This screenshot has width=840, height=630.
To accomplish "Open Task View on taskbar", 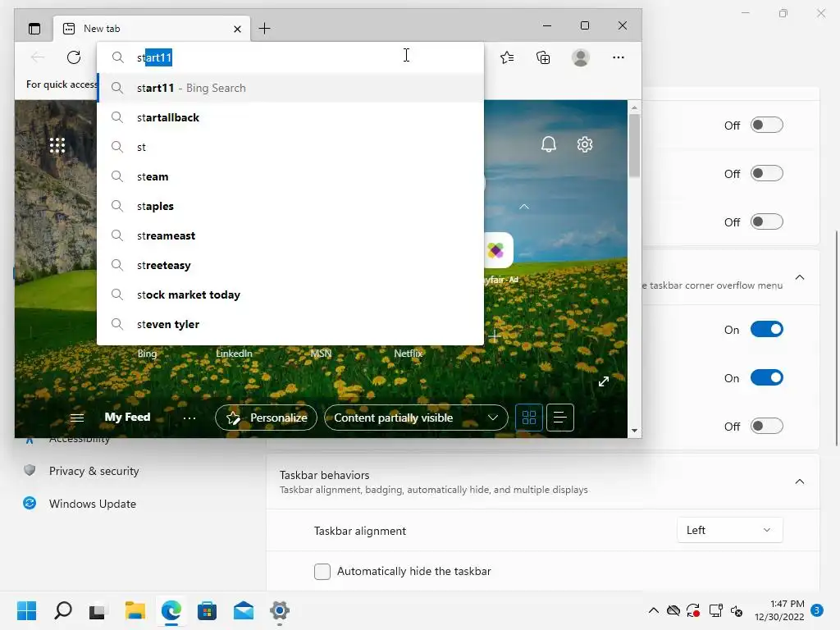I will click(x=98, y=610).
